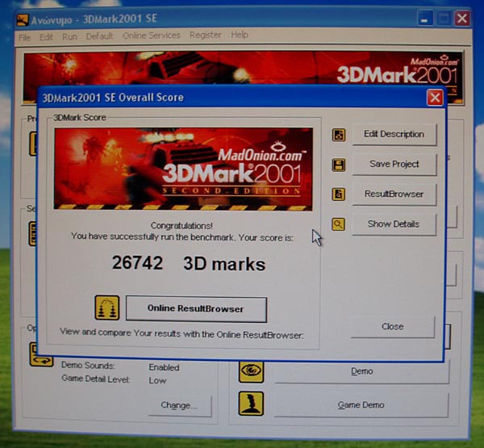Close the Overall Score dialog with X

pyautogui.click(x=435, y=98)
